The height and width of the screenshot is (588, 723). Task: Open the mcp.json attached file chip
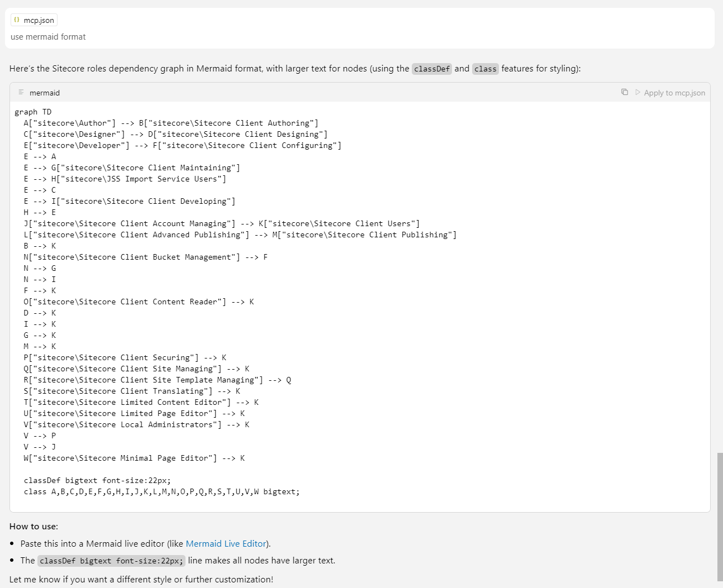point(34,20)
